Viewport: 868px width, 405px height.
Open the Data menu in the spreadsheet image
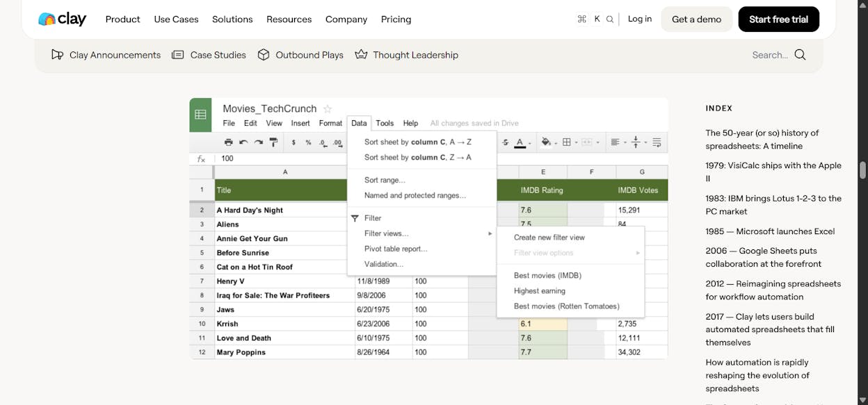[x=359, y=123]
